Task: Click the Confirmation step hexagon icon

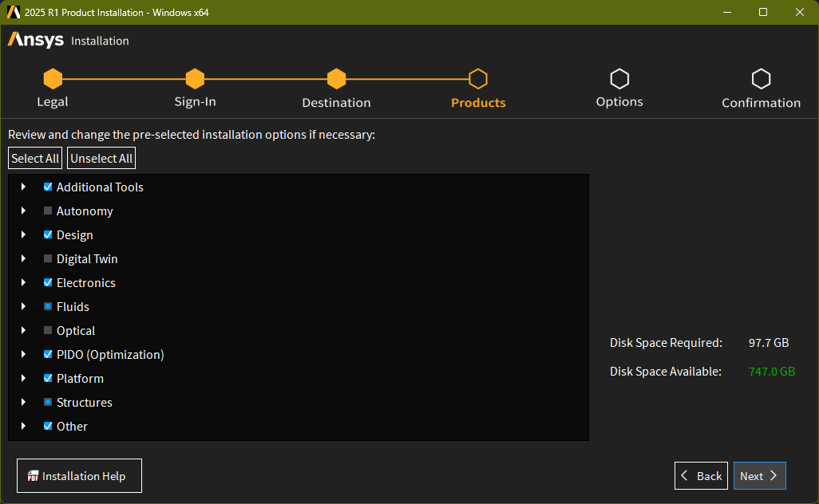Action: [761, 79]
